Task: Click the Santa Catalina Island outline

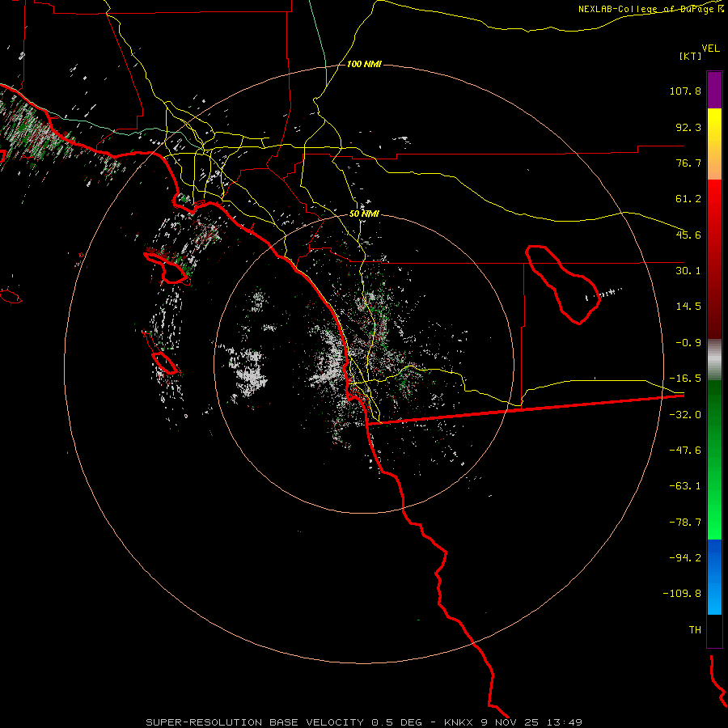Action: (167, 269)
